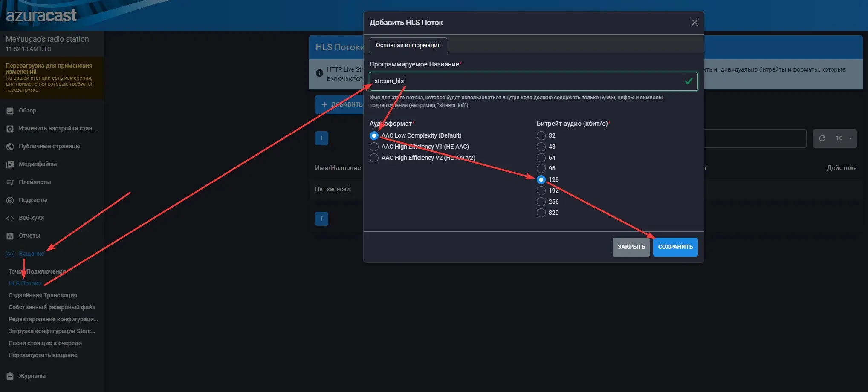Click the Playlists icon in sidebar
Image resolution: width=868 pixels, height=392 pixels.
tap(10, 182)
